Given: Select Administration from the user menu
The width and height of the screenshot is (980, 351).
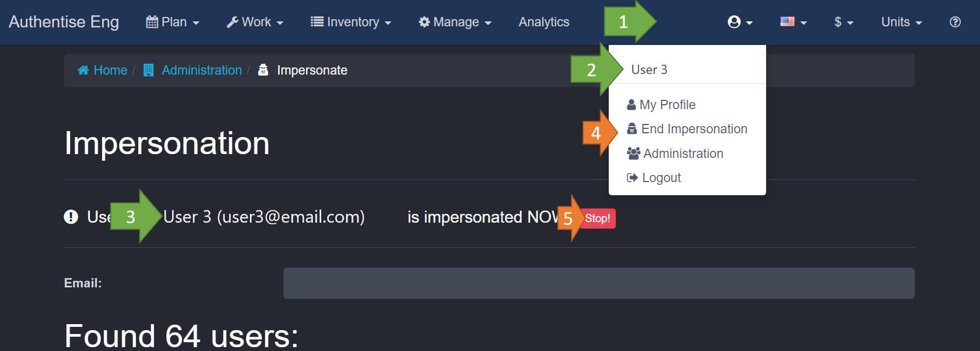Looking at the screenshot, I should point(683,154).
